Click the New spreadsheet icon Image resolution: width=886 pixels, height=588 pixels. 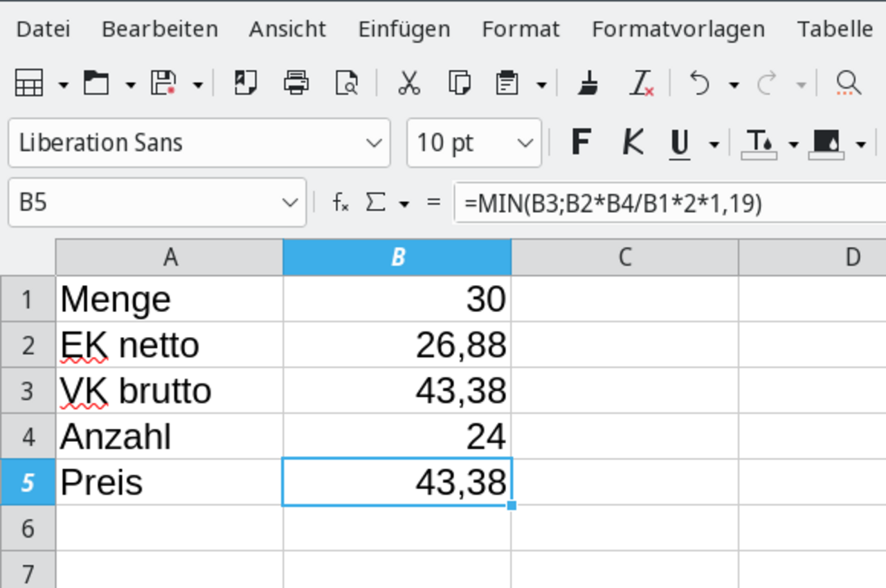click(28, 84)
